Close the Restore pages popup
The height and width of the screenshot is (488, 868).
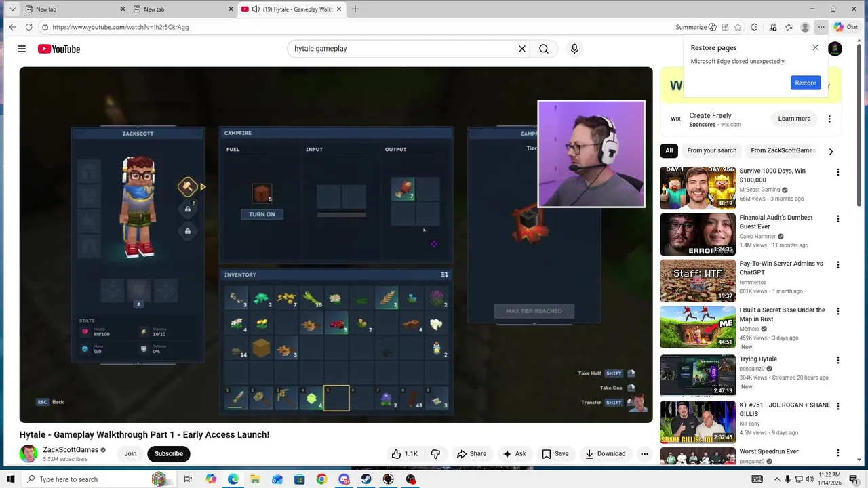815,47
